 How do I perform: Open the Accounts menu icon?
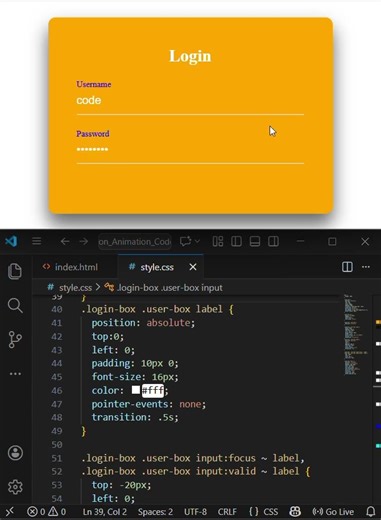15,453
